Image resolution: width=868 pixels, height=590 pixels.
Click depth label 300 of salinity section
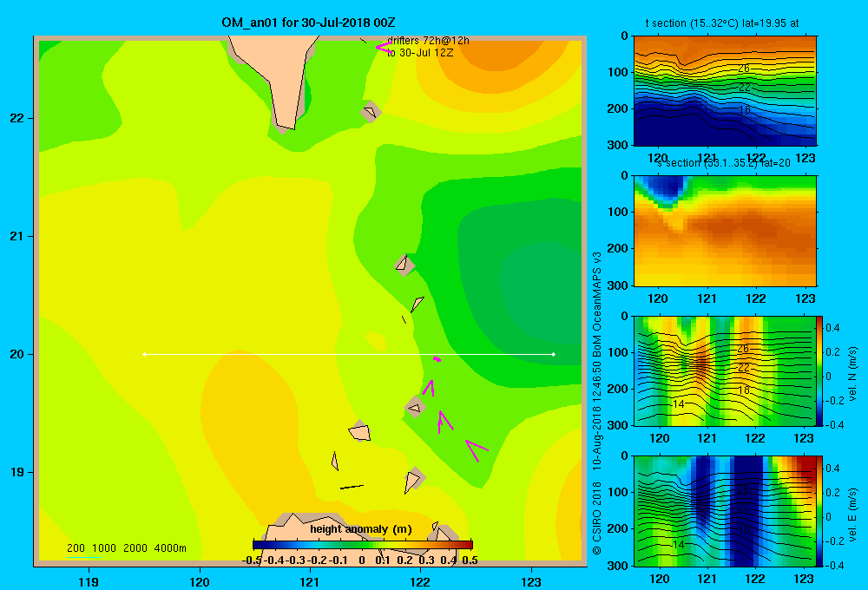tap(618, 285)
